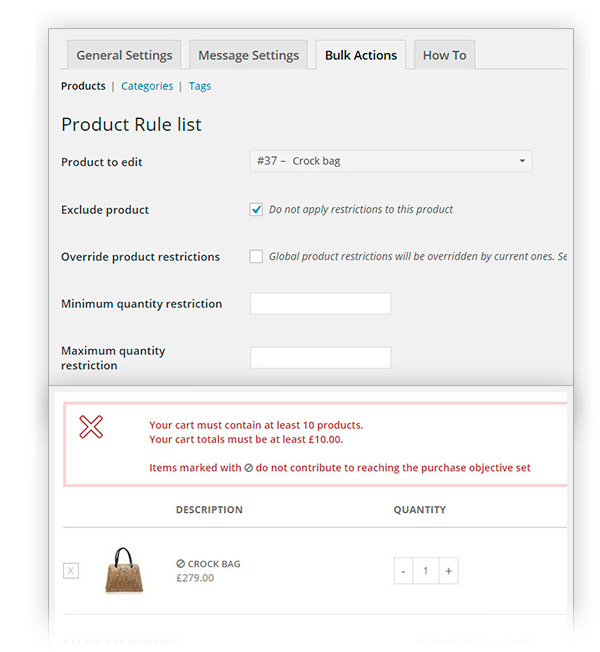Select the Products sub-link

click(83, 86)
